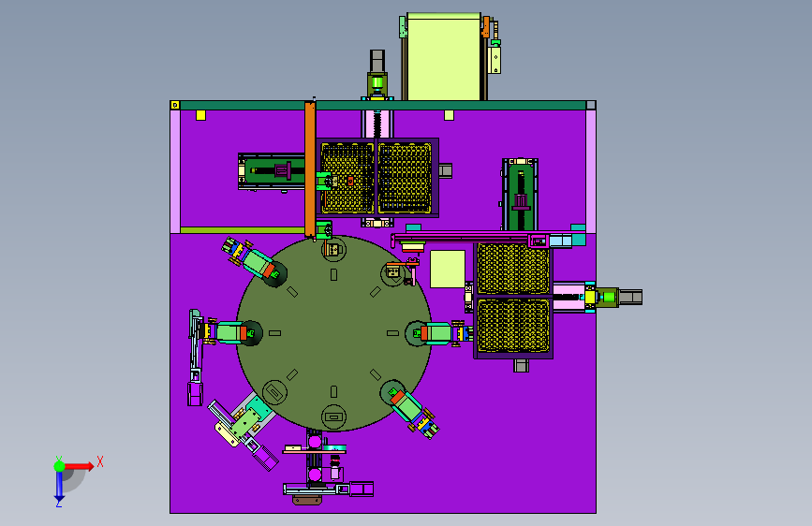Click the green Y axis dot at triad origin
This screenshot has width=812, height=526.
click(x=59, y=466)
